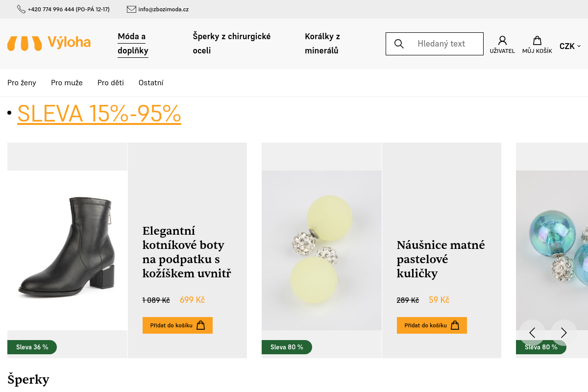
Task: Open Šperky z chirurgické oceli menu
Action: click(x=232, y=44)
